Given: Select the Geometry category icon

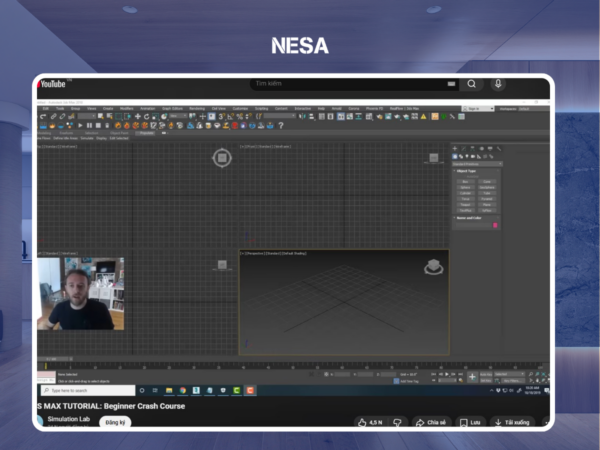Looking at the screenshot, I should (x=455, y=157).
